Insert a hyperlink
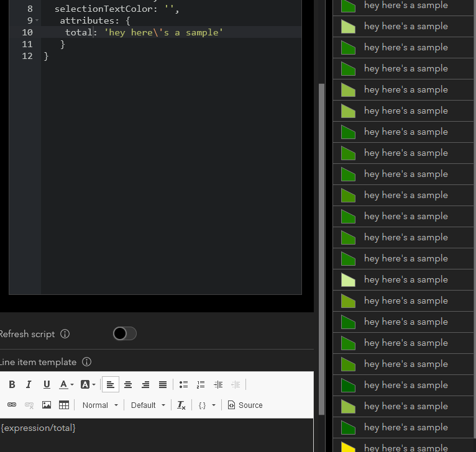The height and width of the screenshot is (452, 476). point(12,405)
